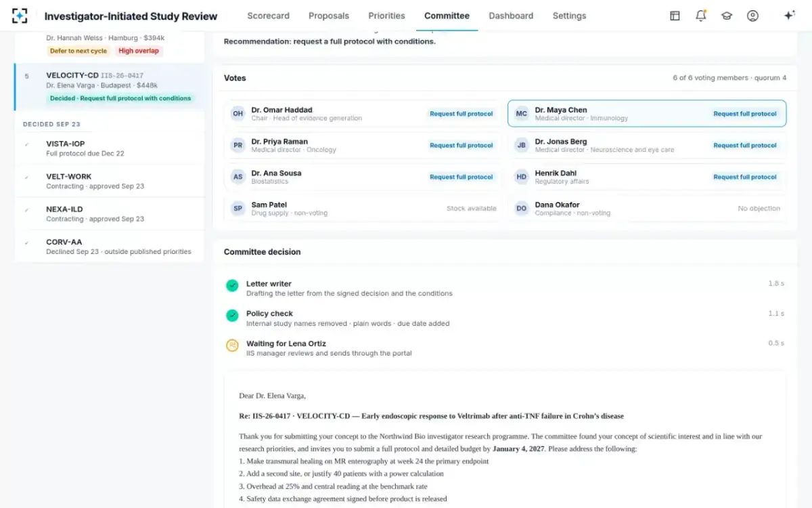Click Henrik Dahl's HD avatar

(x=521, y=177)
